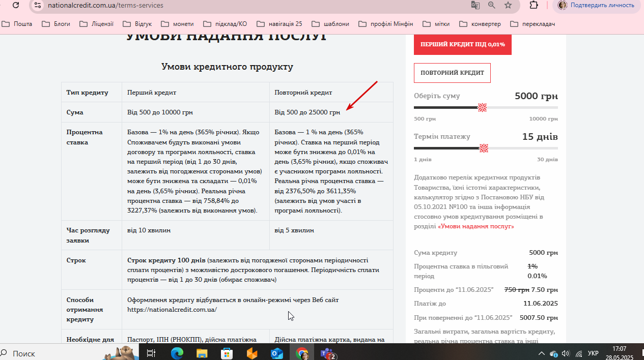Click the Умови кредитного продукту heading
This screenshot has height=360, width=644.
(x=227, y=67)
